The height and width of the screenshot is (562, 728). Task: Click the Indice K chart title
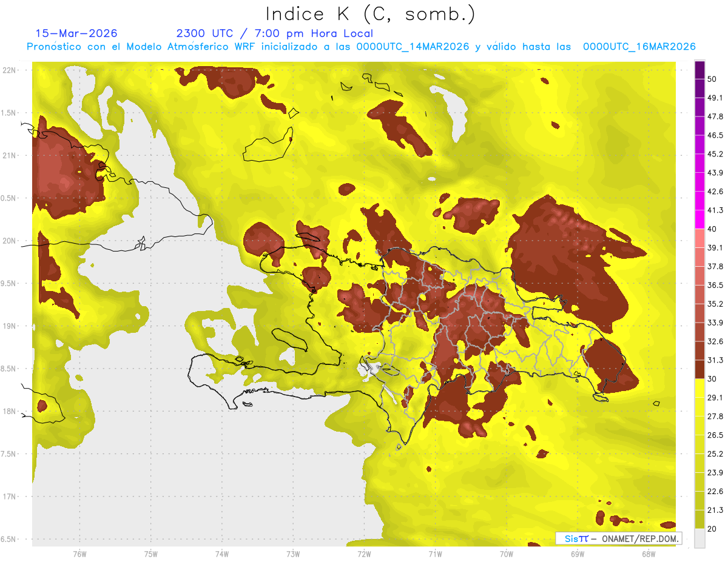[371, 13]
